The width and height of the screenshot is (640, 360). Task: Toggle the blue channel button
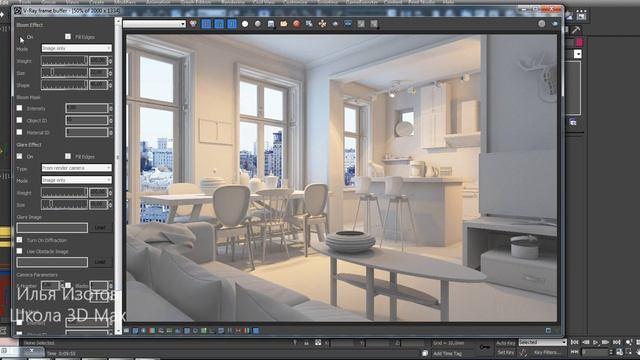coord(232,24)
